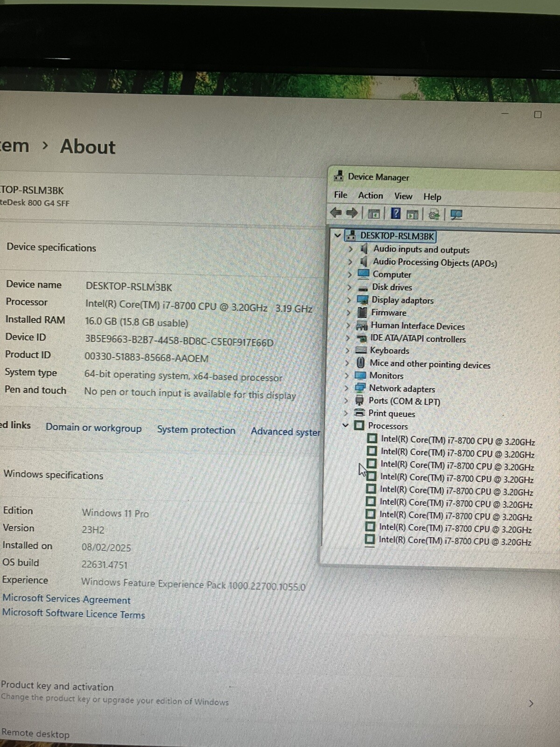Open the Help menu in Device Manager
Screen dimensions: 560x747
tap(432, 197)
